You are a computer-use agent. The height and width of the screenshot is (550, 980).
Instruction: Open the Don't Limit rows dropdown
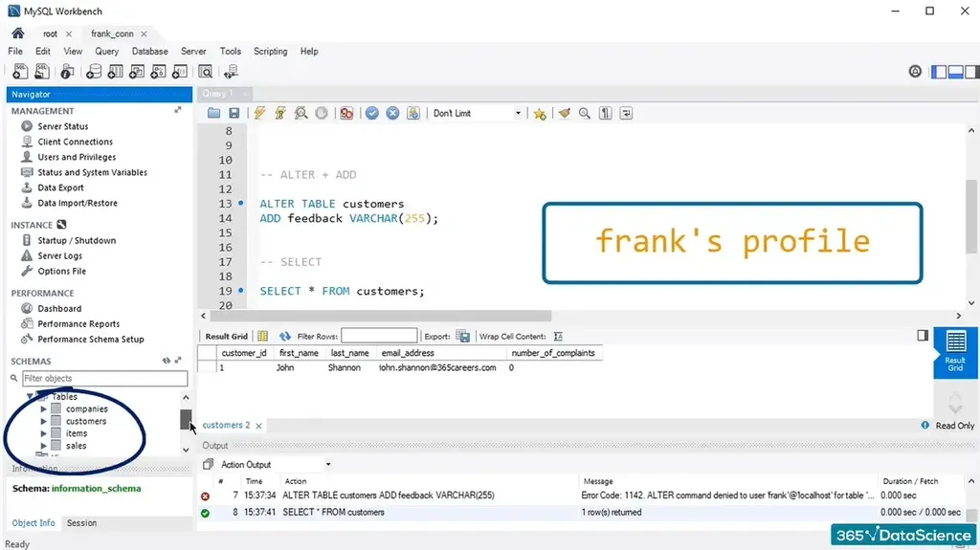click(x=477, y=113)
